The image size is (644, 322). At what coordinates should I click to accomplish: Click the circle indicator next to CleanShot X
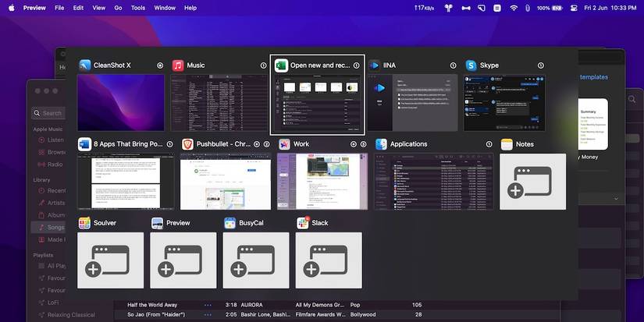[x=160, y=65]
